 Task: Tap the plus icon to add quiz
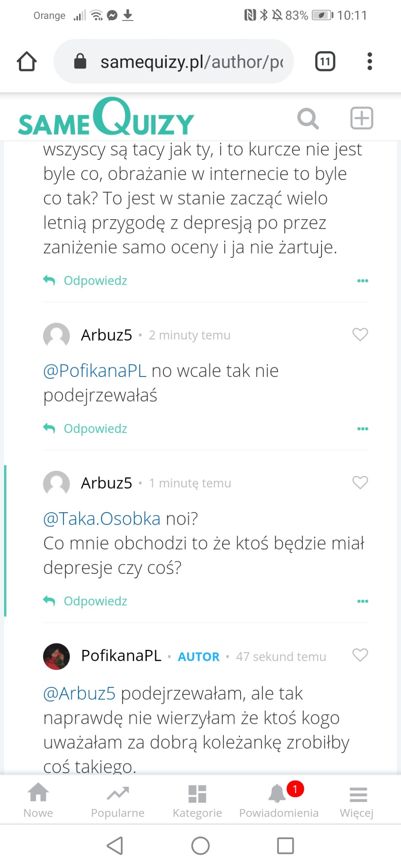(362, 118)
